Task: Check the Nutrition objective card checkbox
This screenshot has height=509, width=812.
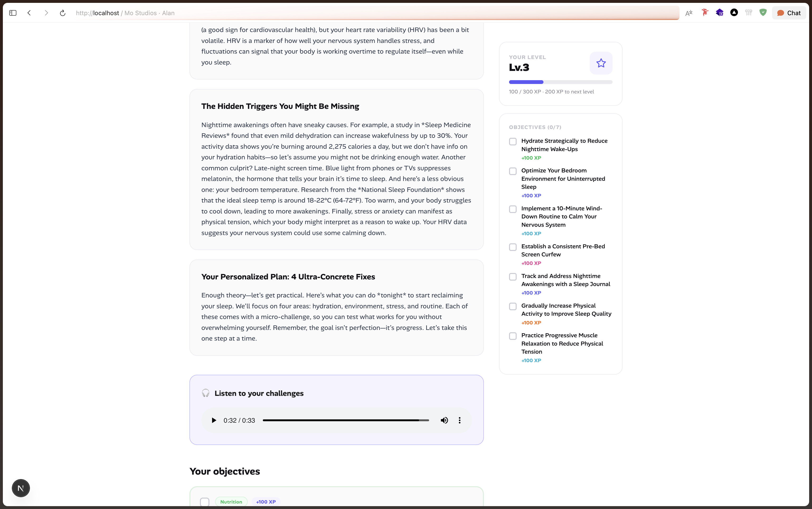Action: (x=204, y=502)
